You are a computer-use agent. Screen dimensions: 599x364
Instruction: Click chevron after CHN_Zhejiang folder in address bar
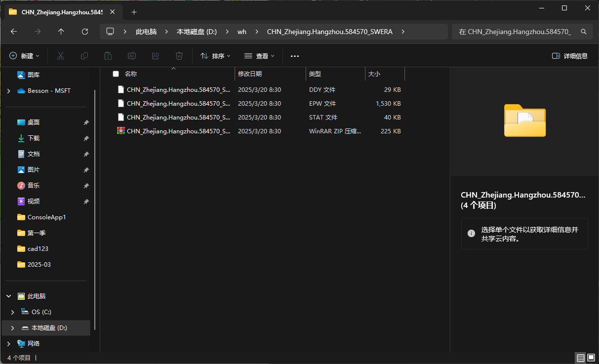(403, 32)
